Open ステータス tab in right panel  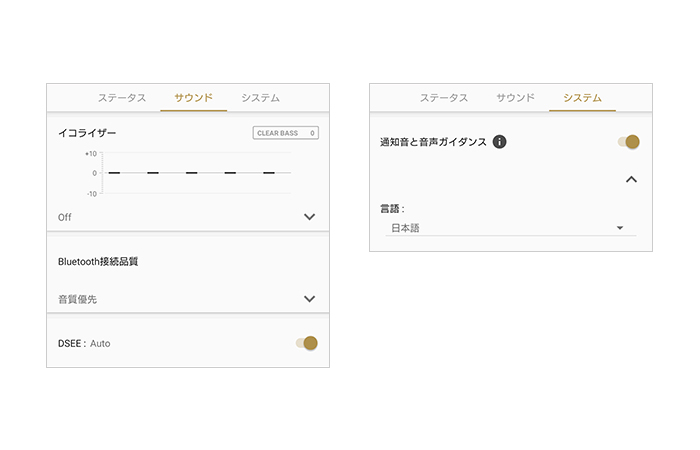point(444,98)
